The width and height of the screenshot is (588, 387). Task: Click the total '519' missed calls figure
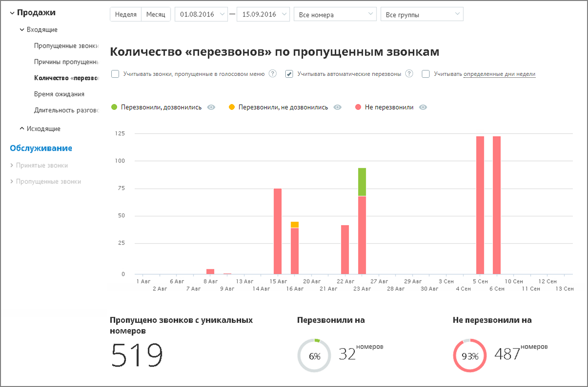tap(137, 355)
